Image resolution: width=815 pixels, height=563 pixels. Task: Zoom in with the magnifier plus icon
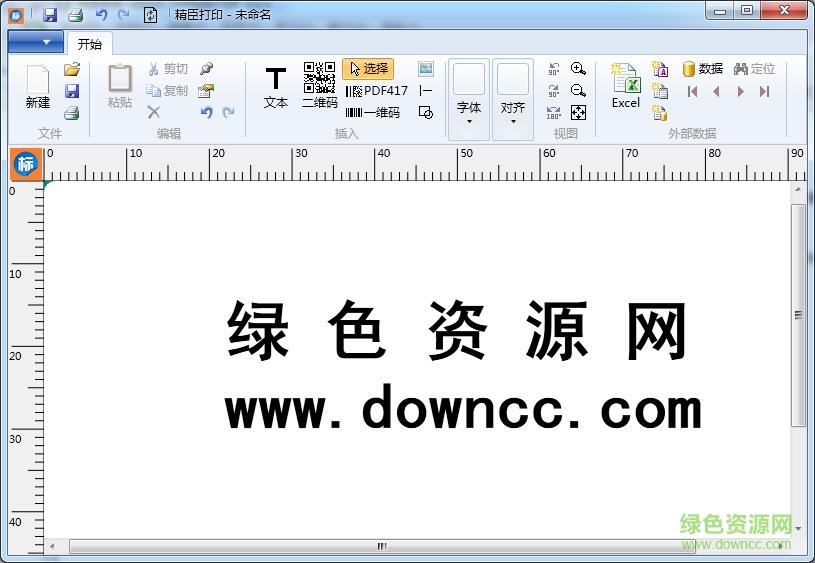(x=578, y=69)
